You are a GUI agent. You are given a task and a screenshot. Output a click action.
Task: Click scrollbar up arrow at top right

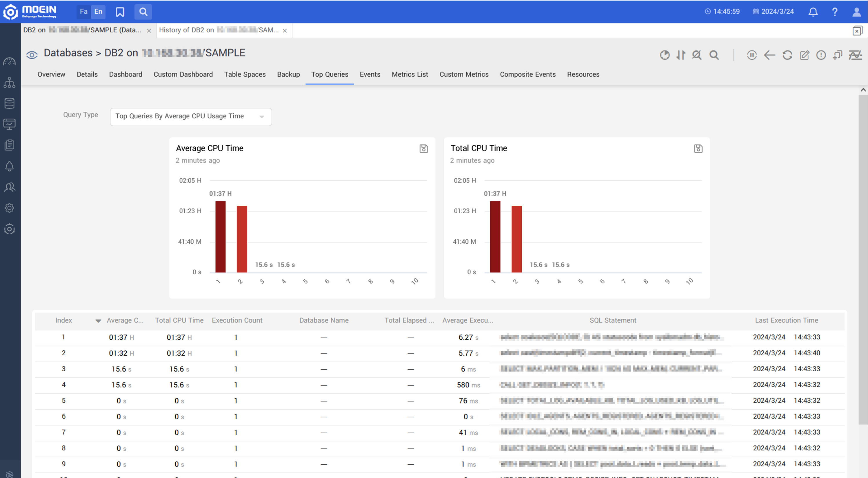click(863, 90)
